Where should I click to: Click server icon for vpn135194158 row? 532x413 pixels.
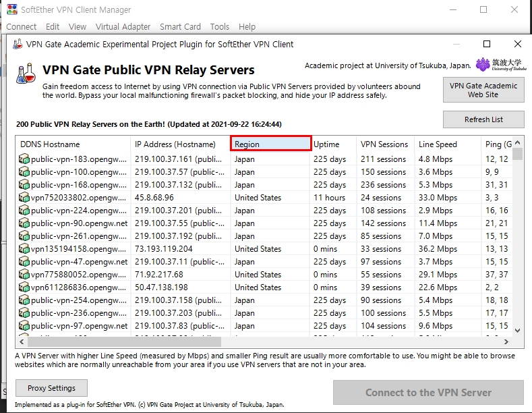click(24, 248)
